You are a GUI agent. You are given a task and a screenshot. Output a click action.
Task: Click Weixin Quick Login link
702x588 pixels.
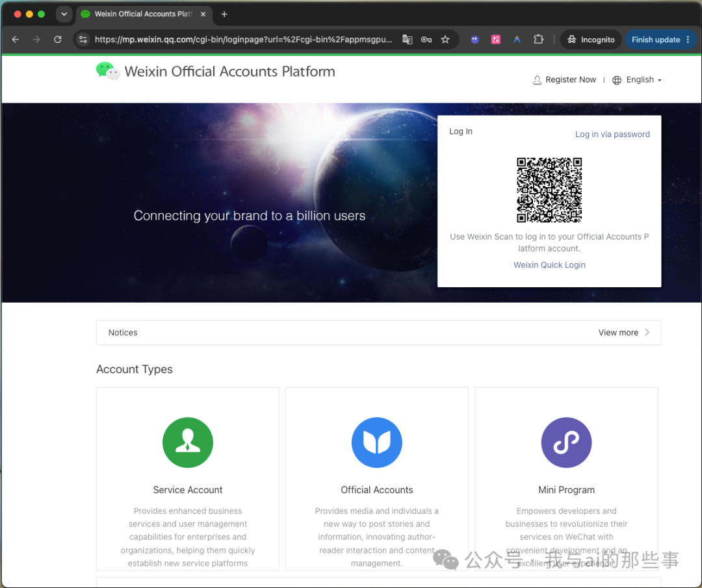coord(549,265)
